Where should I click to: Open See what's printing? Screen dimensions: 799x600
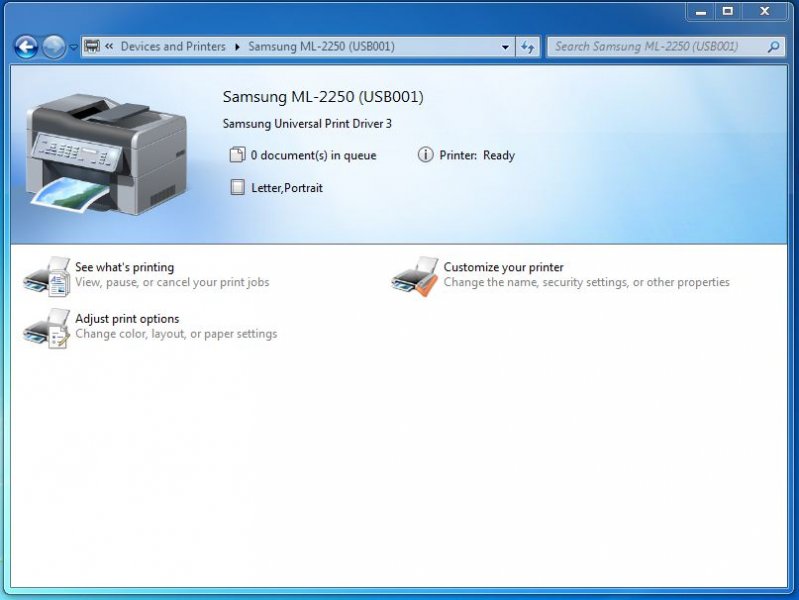tap(124, 267)
